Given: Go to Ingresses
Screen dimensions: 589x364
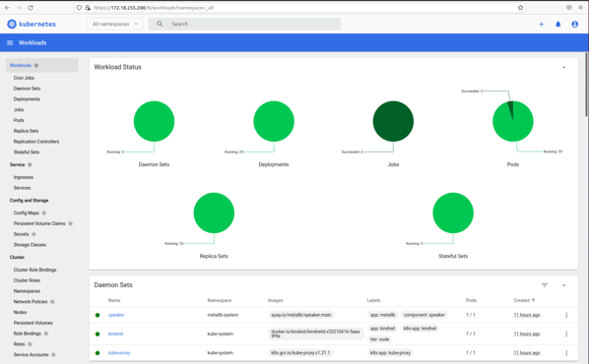Looking at the screenshot, I should click(x=24, y=177).
